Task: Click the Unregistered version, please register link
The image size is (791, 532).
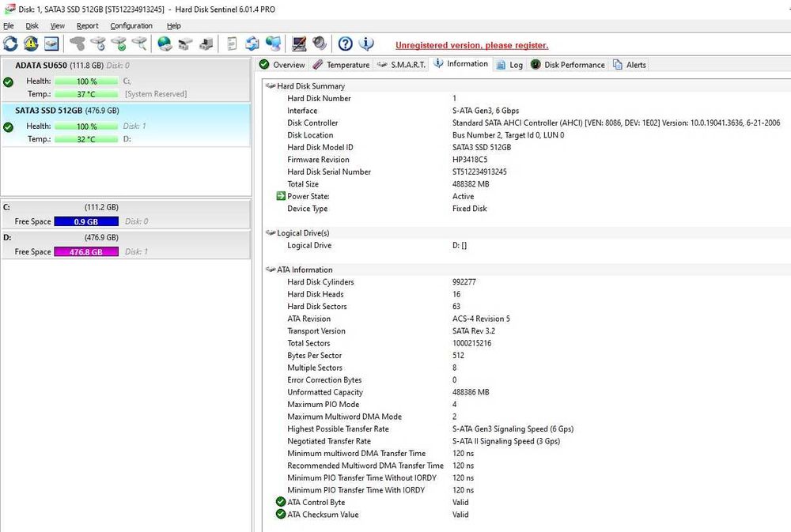Action: pyautogui.click(x=471, y=45)
